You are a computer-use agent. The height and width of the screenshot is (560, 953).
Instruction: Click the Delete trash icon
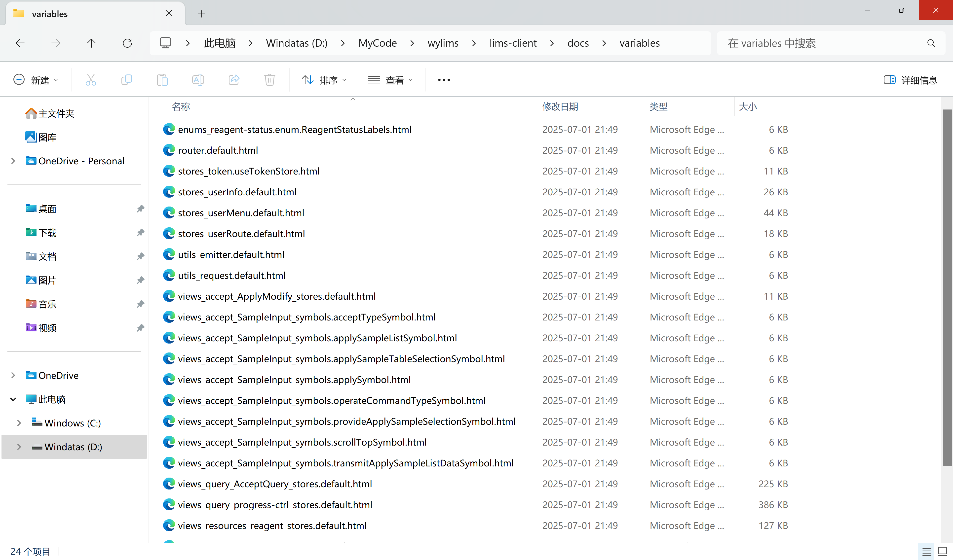[269, 80]
